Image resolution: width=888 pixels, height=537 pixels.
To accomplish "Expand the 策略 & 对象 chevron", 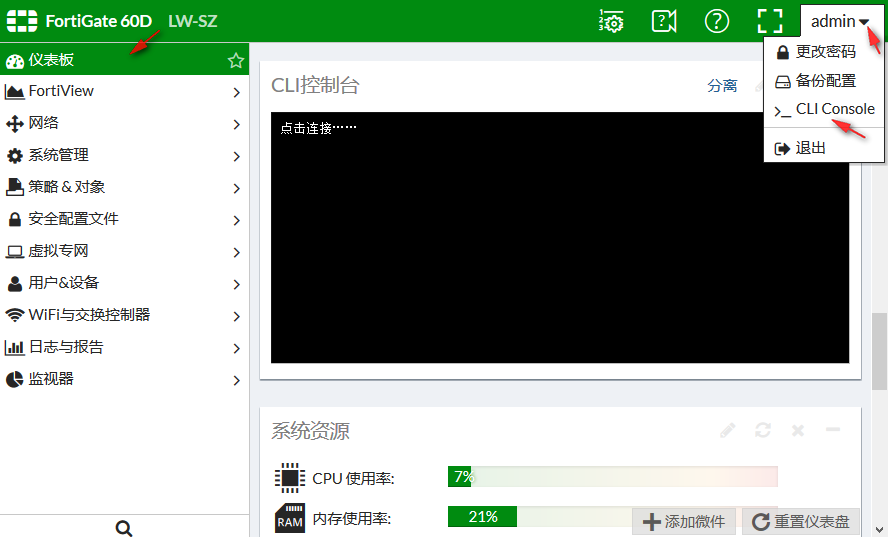I will [x=237, y=188].
